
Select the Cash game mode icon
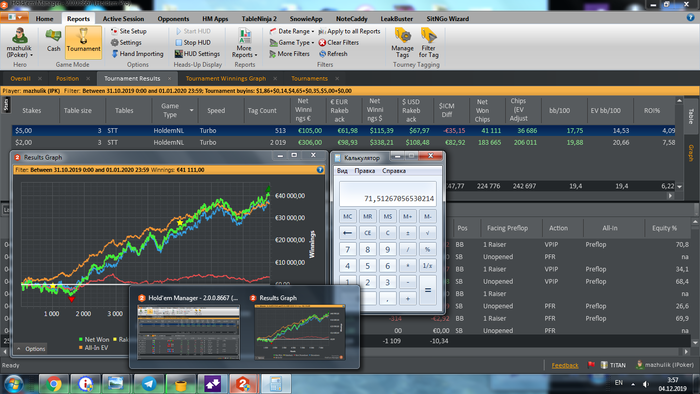click(53, 40)
